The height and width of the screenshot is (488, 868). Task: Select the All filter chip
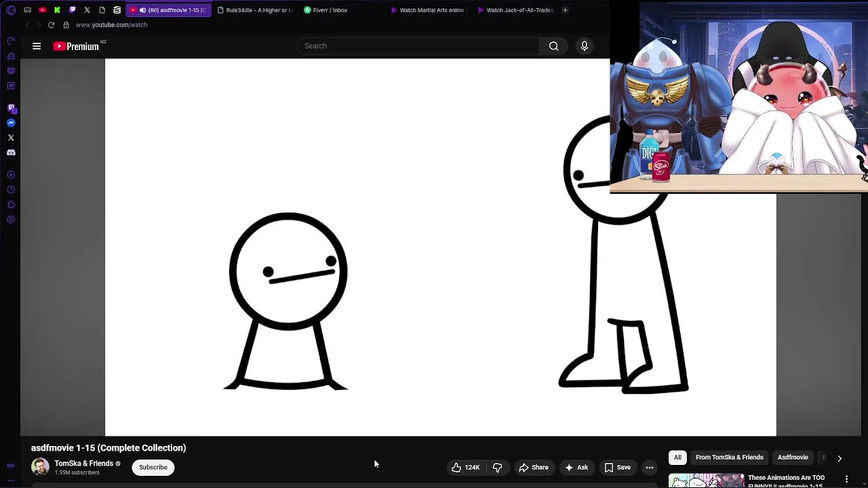pyautogui.click(x=677, y=457)
